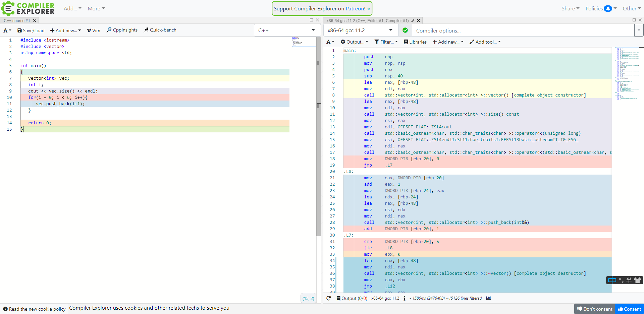
Task: Rename compiler pane with pencil icon
Action: tap(413, 21)
